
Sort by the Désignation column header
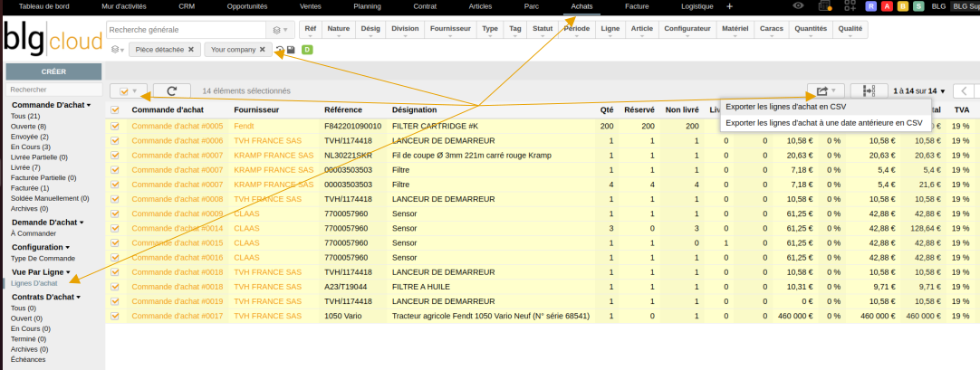[x=415, y=109]
